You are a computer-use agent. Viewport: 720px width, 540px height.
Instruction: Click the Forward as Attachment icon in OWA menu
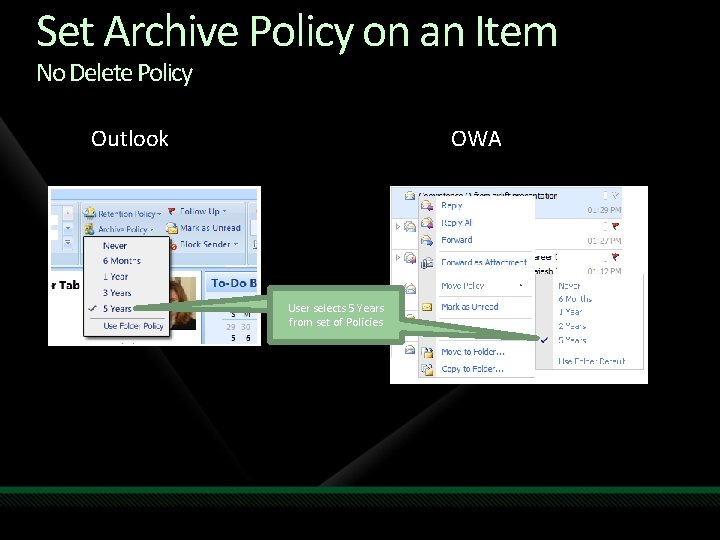(427, 262)
